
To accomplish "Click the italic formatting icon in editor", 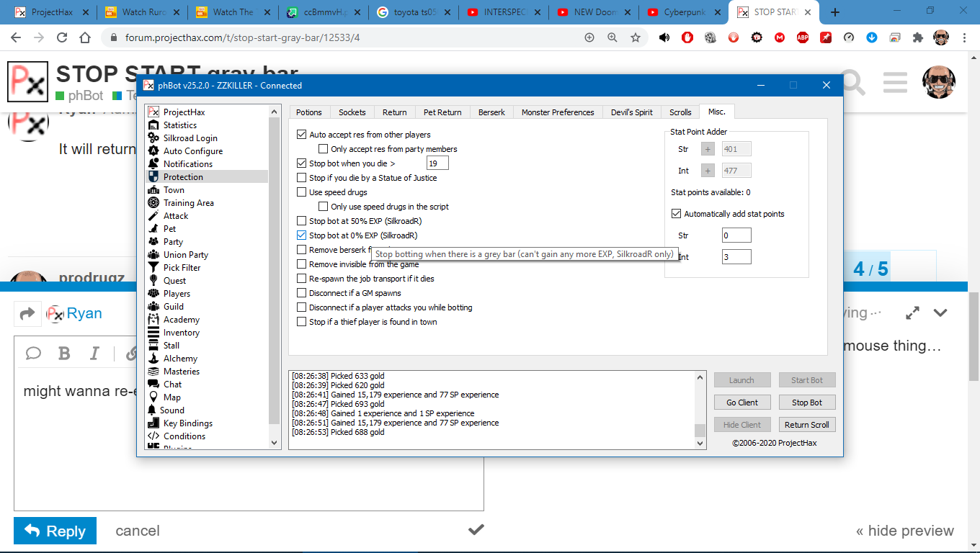I will point(94,353).
